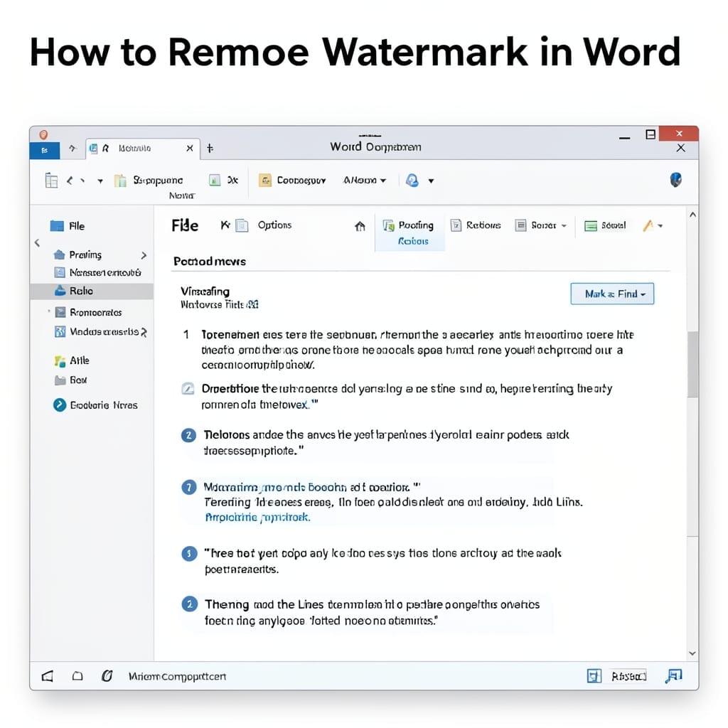728x728 pixels.
Task: Click the vertical scrollbar thumb
Action: click(692, 365)
